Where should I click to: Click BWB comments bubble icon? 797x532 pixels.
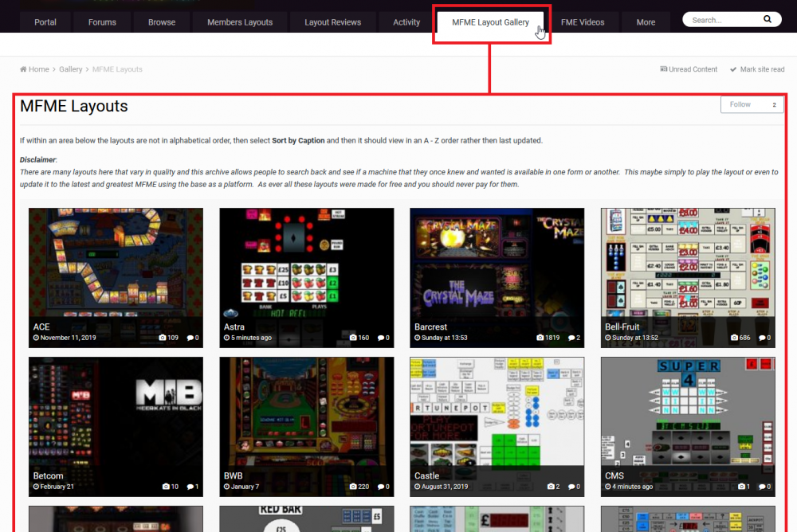[381, 487]
